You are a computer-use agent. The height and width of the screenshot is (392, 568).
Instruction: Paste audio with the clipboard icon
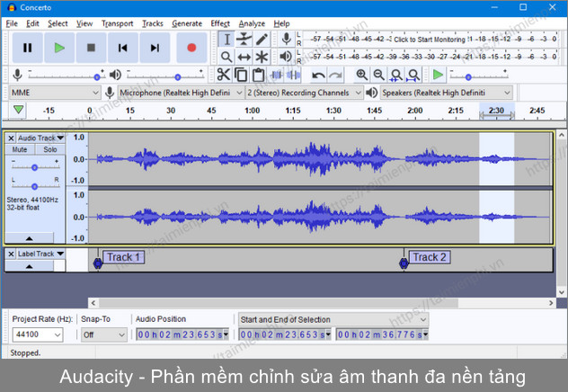258,75
